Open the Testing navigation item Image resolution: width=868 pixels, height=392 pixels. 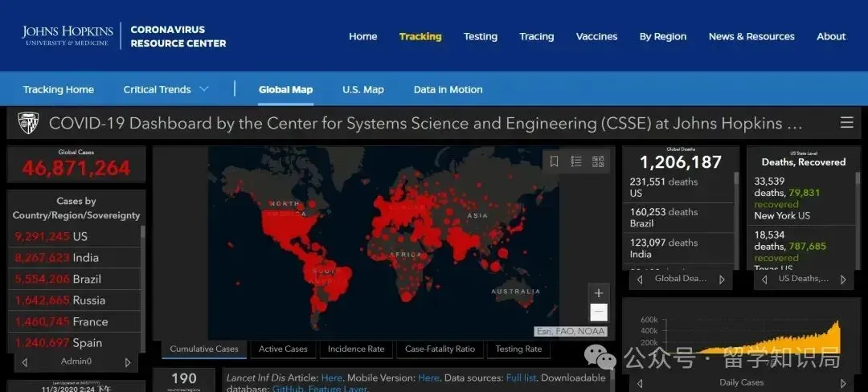[481, 36]
